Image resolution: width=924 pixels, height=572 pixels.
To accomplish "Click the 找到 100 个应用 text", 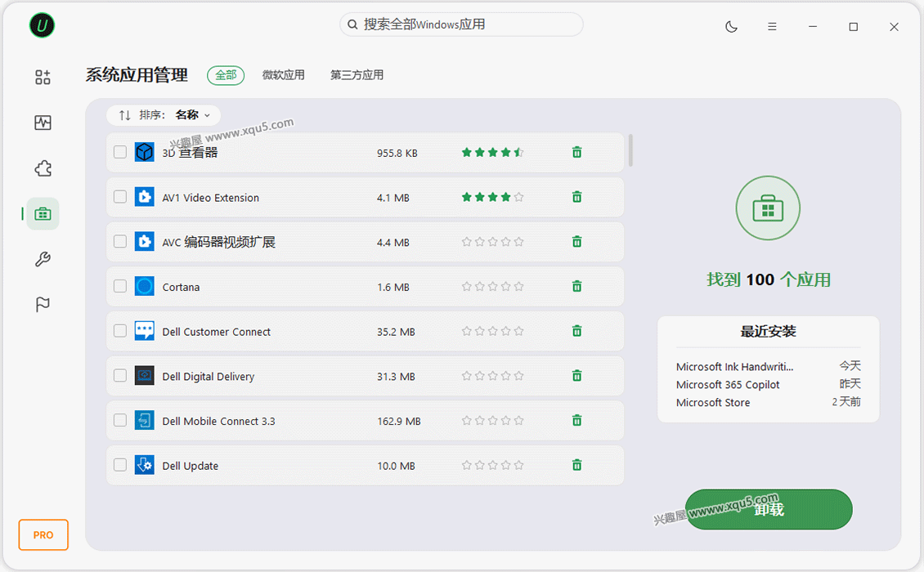I will click(x=769, y=279).
